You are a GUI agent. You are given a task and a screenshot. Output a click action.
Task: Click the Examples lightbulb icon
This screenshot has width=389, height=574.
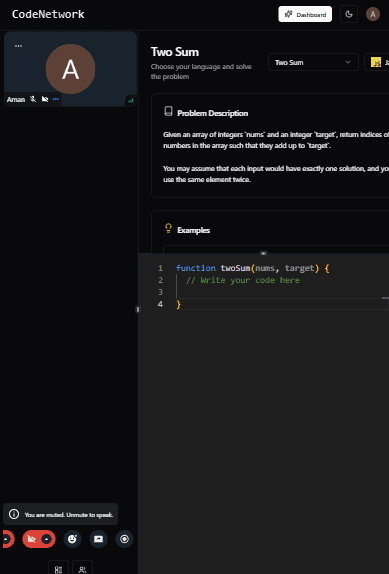(x=168, y=228)
